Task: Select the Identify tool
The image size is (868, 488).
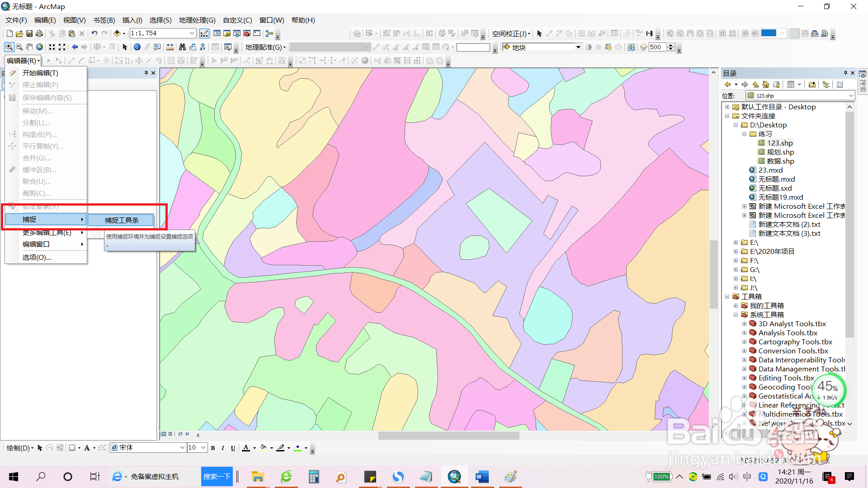Action: pyautogui.click(x=137, y=47)
